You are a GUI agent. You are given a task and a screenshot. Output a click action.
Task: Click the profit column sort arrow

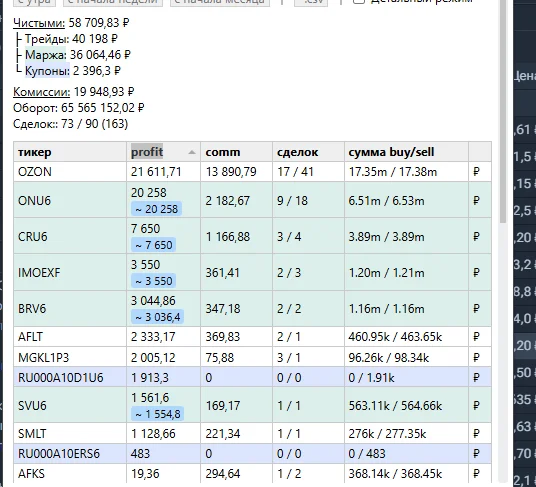pyautogui.click(x=192, y=152)
